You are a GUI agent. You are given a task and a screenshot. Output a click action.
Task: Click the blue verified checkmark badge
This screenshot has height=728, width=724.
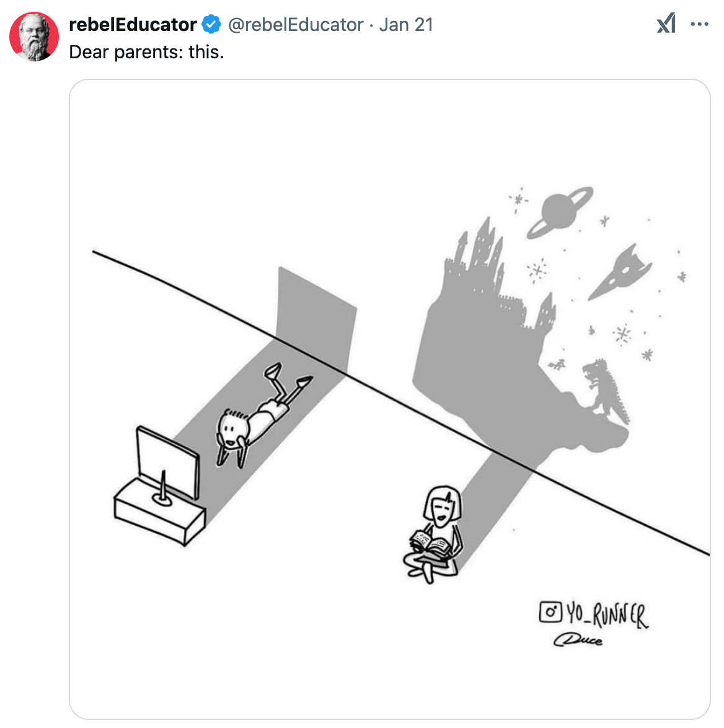(211, 25)
